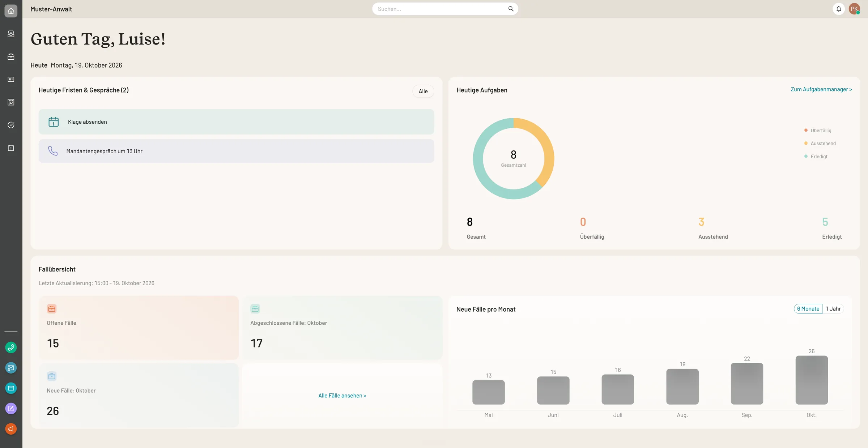Open the deadline calendar icon in sidebar
The height and width of the screenshot is (448, 868).
point(11,148)
